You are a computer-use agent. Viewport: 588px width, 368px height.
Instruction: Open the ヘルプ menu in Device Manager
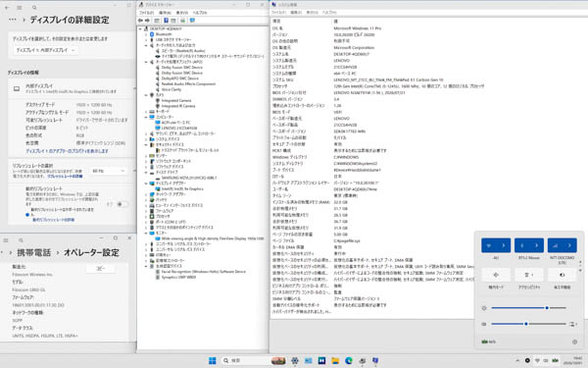click(x=200, y=13)
